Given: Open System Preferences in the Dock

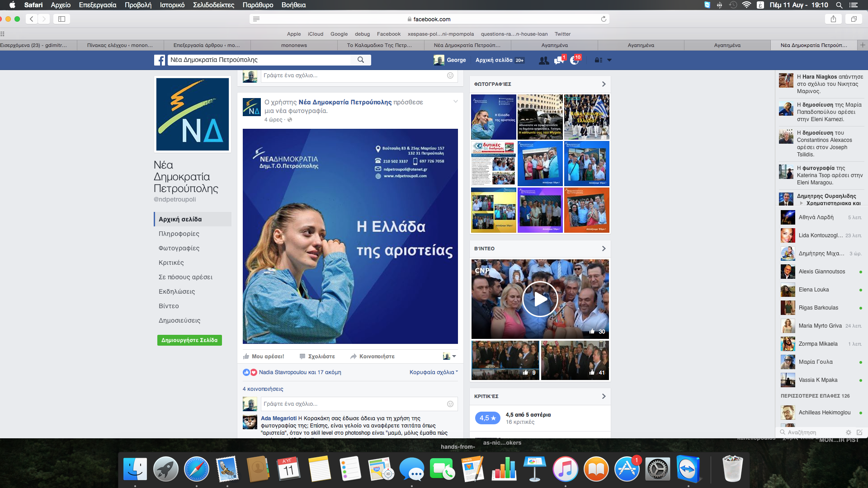Looking at the screenshot, I should pos(657,469).
